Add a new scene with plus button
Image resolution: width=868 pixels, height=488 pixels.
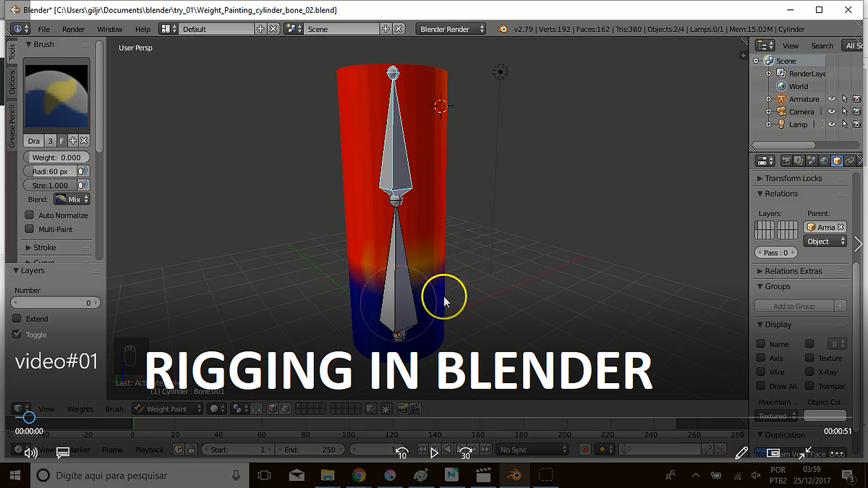tap(386, 29)
